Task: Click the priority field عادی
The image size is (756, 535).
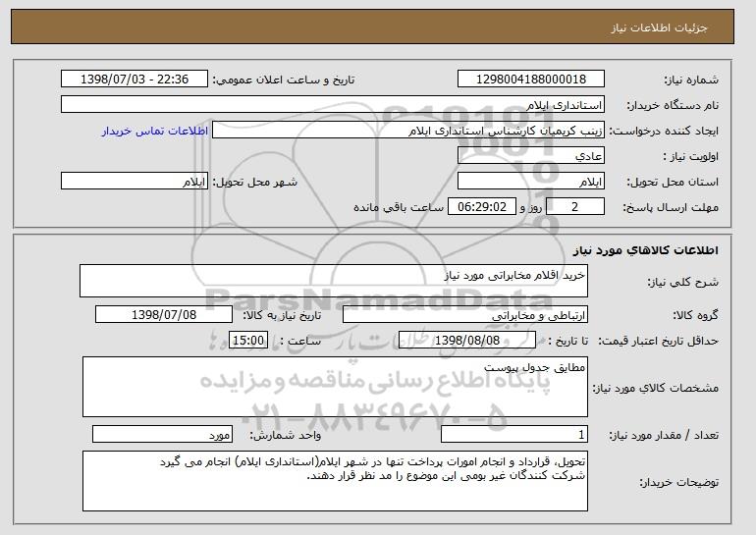Action: 531,156
